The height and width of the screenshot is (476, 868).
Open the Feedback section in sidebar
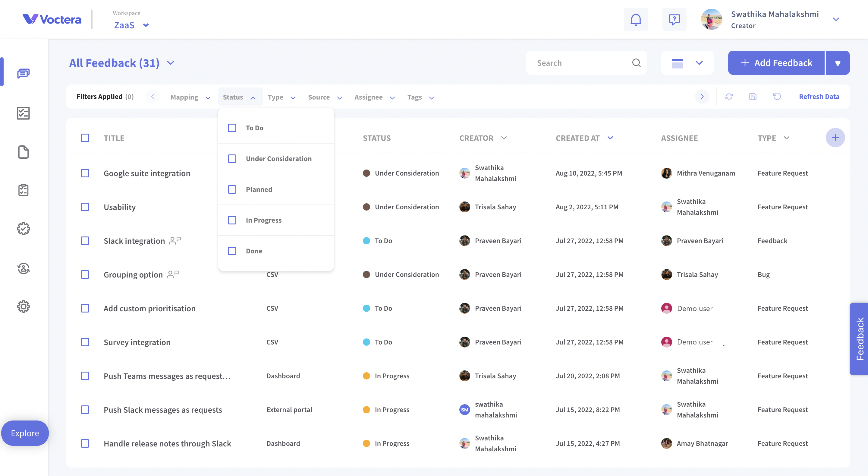(23, 73)
